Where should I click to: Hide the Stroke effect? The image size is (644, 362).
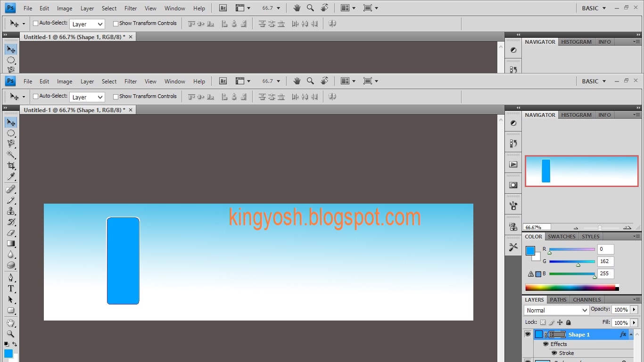click(554, 353)
